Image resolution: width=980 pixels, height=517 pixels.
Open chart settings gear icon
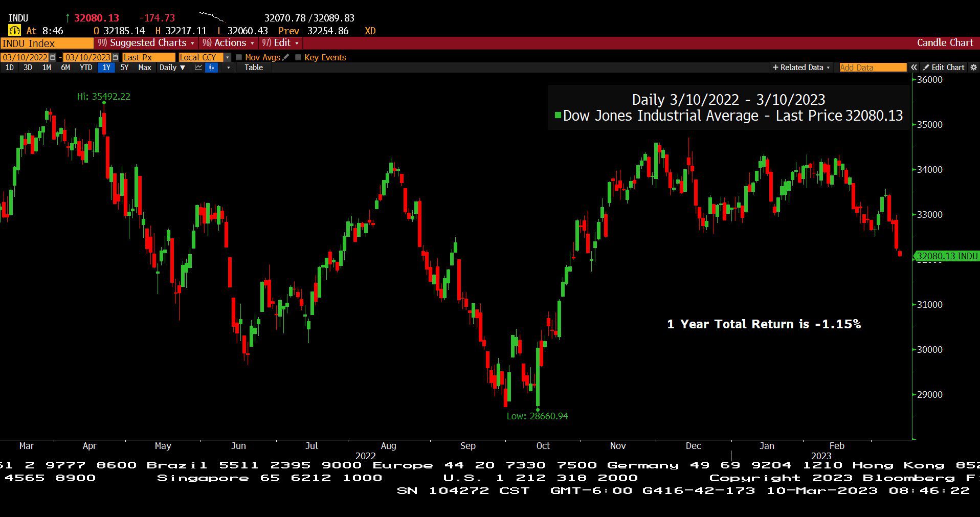coord(973,68)
